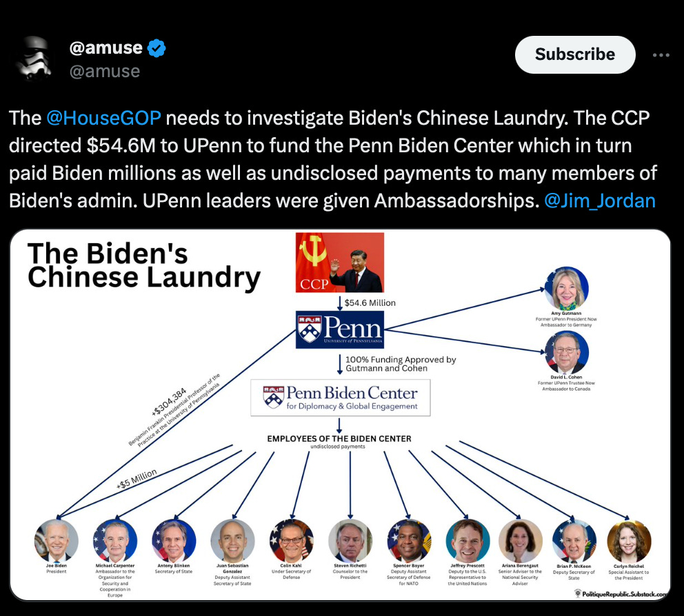
Task: Click the Colin Kahl portrait circle
Action: (x=292, y=541)
